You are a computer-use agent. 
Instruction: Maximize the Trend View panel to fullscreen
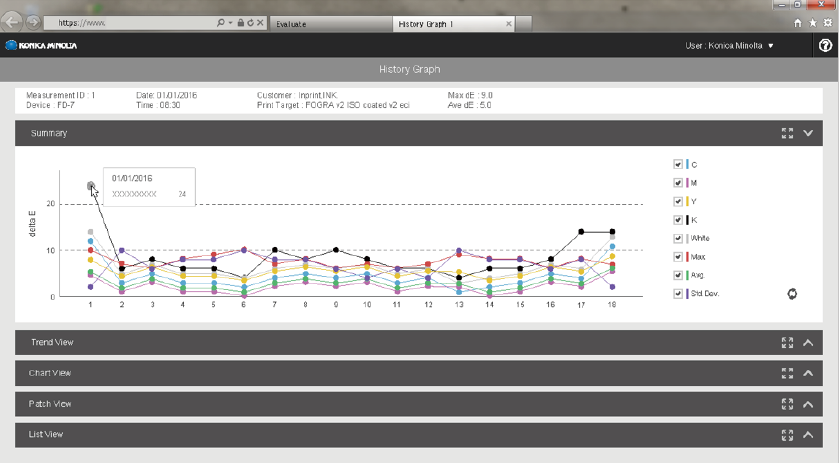[x=787, y=342]
